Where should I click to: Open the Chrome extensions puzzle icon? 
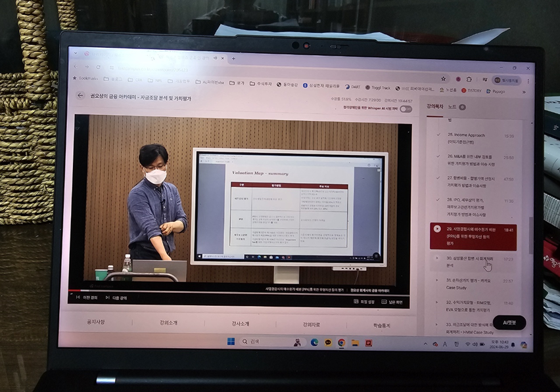[469, 79]
